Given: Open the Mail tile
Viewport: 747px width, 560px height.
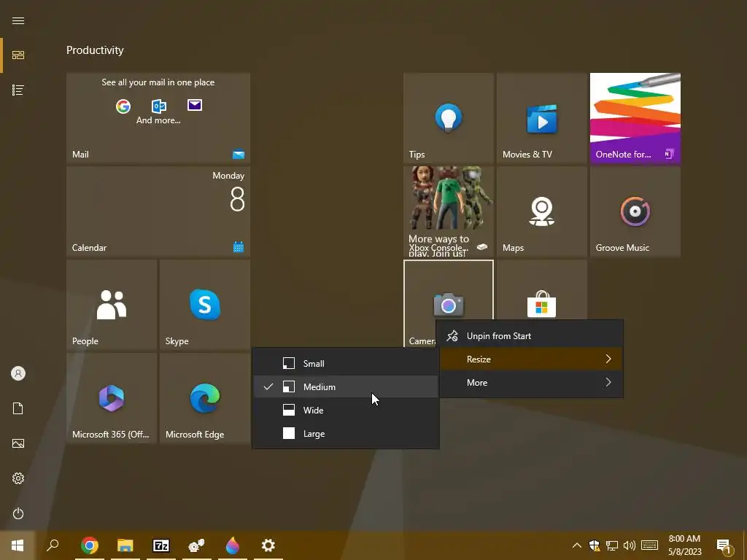Looking at the screenshot, I should [158, 117].
